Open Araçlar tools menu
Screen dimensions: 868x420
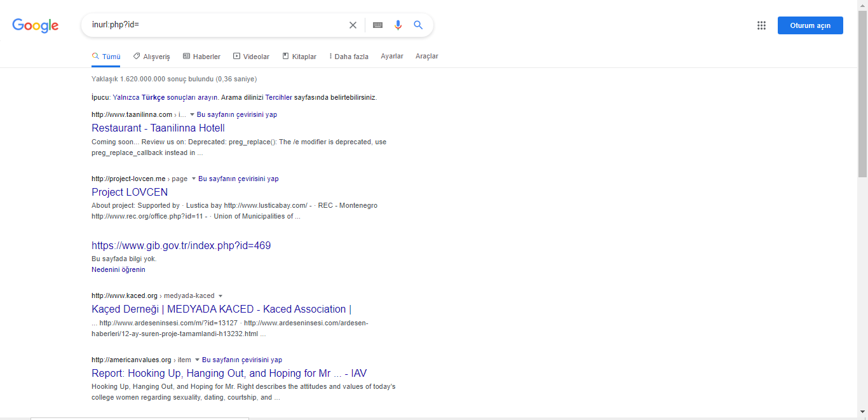pyautogui.click(x=427, y=56)
